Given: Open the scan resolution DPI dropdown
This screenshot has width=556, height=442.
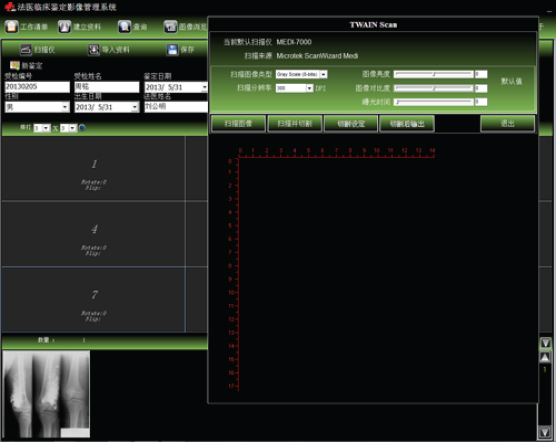Looking at the screenshot, I should point(310,88).
